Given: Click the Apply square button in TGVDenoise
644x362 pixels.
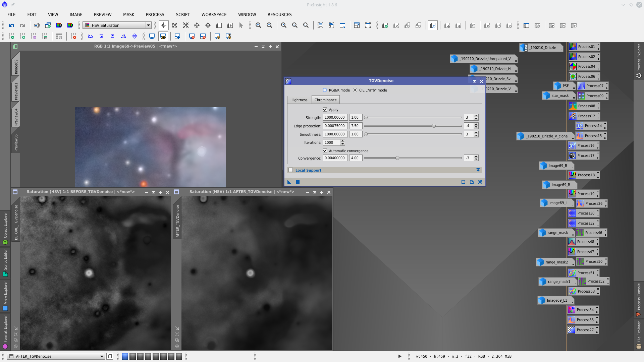Looking at the screenshot, I should [x=298, y=182].
